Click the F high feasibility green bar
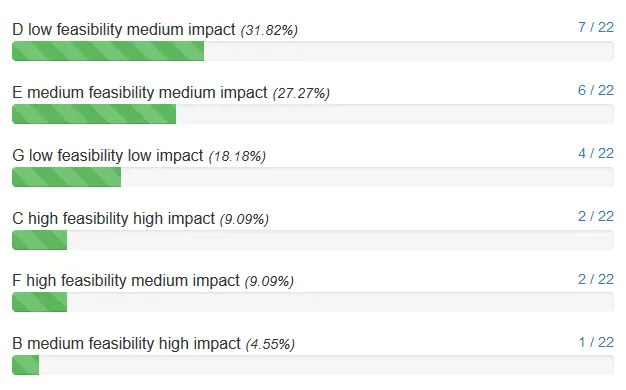Image resolution: width=626 pixels, height=390 pixels. pyautogui.click(x=40, y=302)
